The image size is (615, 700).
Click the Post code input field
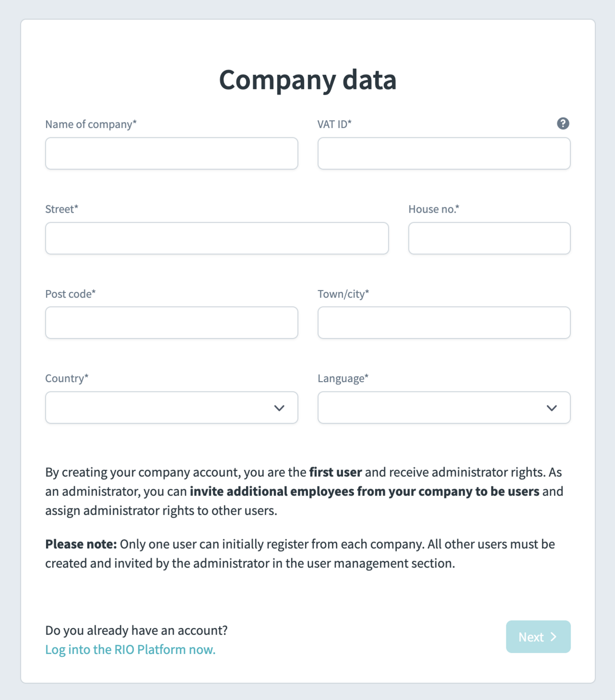click(x=172, y=323)
